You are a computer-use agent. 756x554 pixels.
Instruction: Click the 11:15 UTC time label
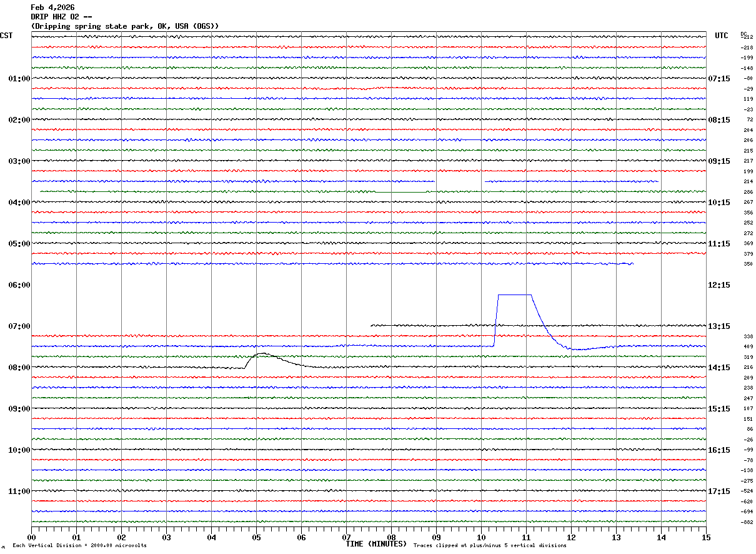[719, 244]
